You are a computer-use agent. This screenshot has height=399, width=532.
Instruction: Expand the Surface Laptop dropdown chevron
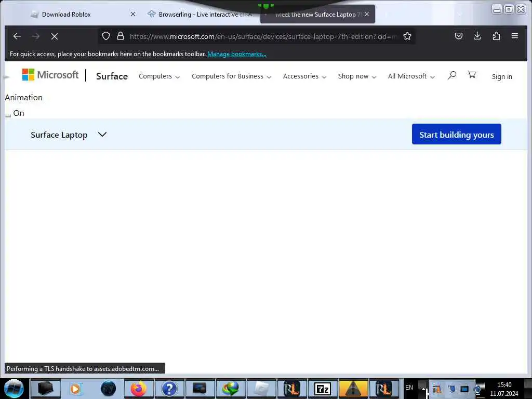102,135
